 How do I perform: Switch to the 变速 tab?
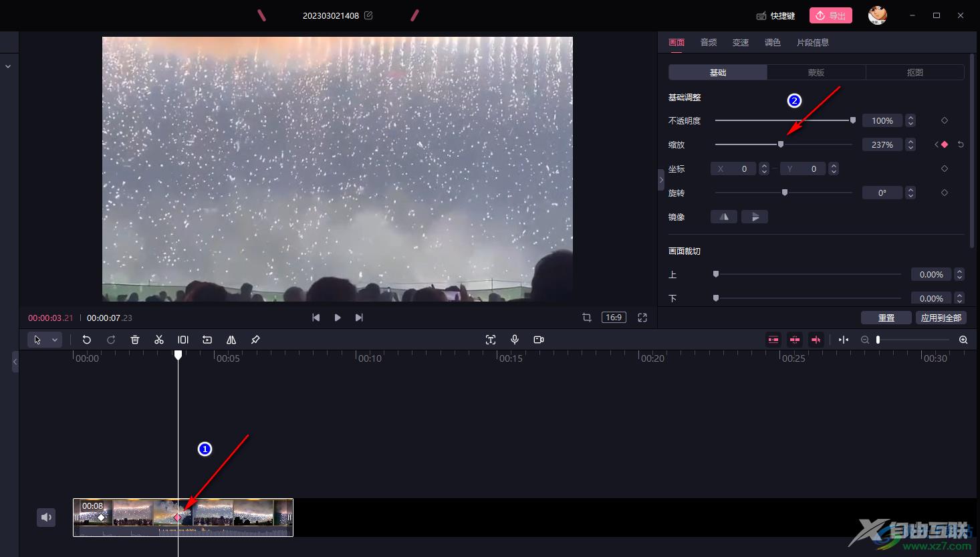741,42
